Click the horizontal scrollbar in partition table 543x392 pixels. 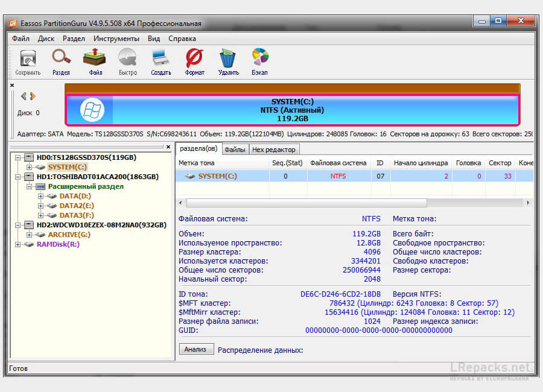click(306, 203)
